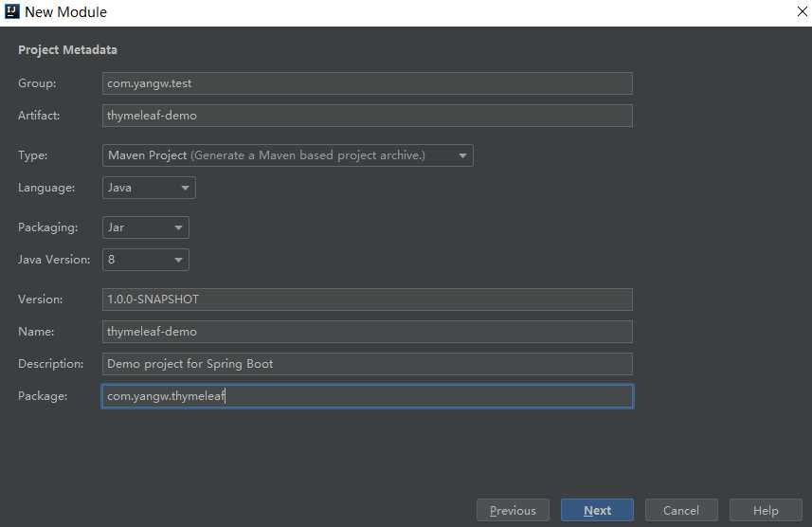
Task: Focus the Package input field
Action: point(367,396)
